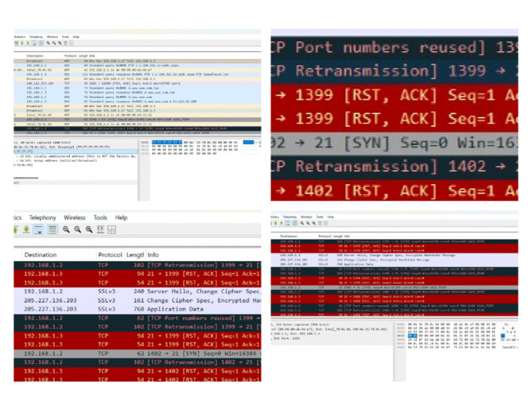Viewport: 532px width, 411px height.
Task: Toggle auto scroll icon in large-text Wireshark window
Action: coord(38,230)
